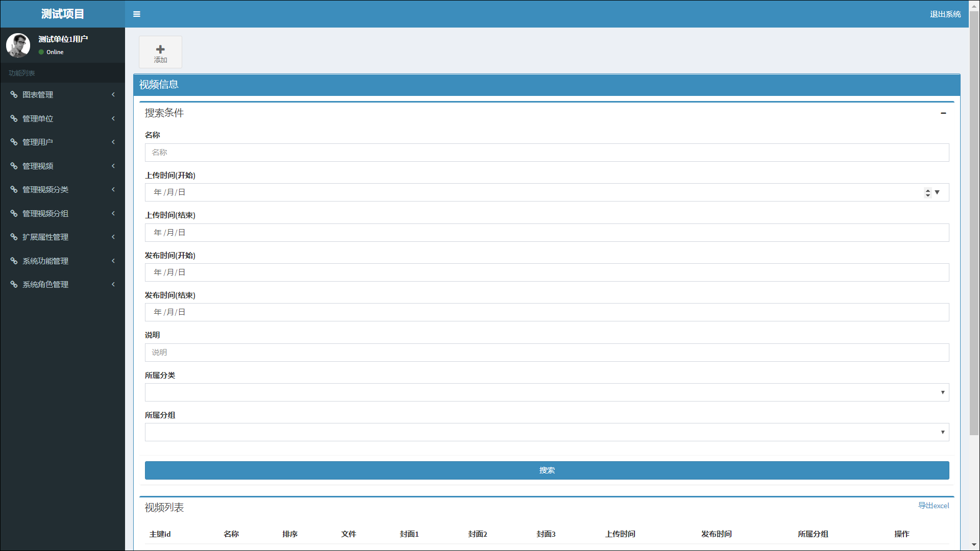Image resolution: width=980 pixels, height=551 pixels.
Task: Focus the 名称 input field
Action: pos(547,153)
